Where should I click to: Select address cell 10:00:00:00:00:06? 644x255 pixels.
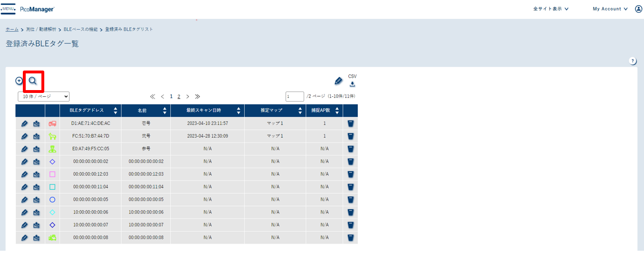point(90,212)
